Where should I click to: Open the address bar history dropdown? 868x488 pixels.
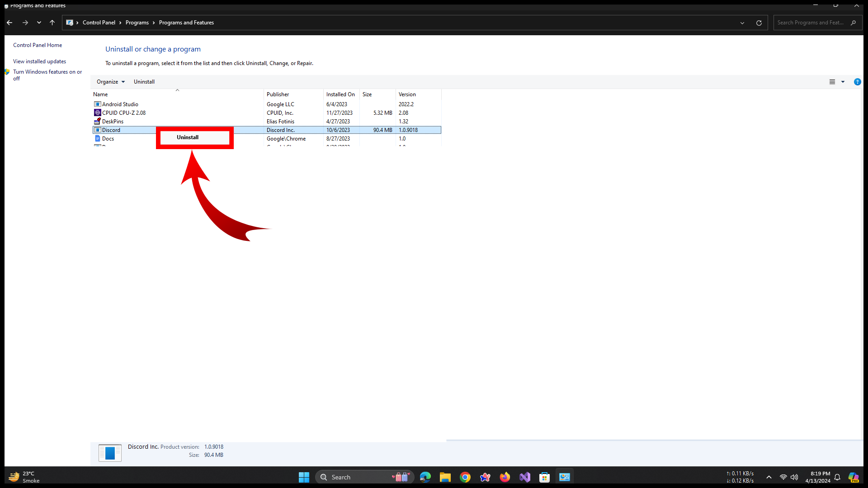(x=742, y=23)
